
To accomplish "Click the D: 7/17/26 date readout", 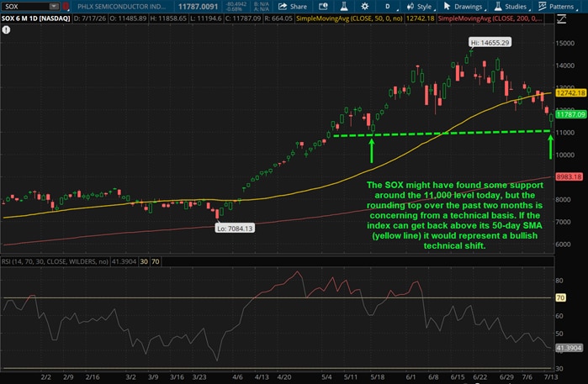I will point(90,18).
